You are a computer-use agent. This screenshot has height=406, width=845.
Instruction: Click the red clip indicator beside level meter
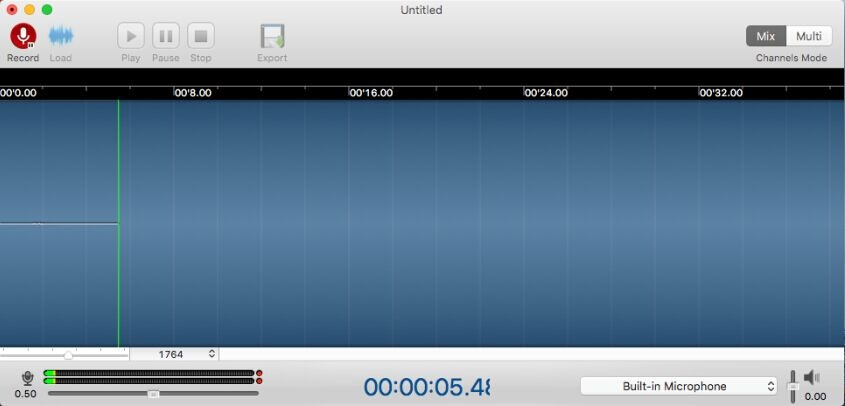point(259,374)
